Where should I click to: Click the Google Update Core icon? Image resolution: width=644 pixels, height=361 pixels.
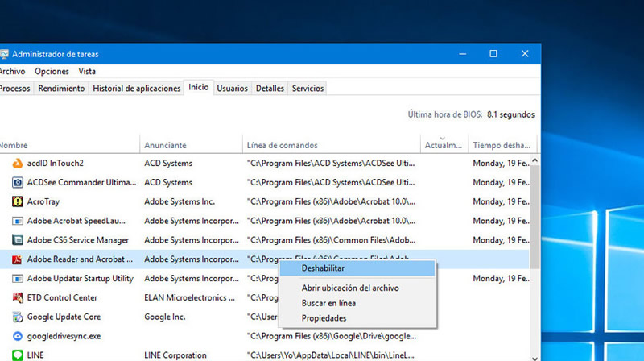[x=17, y=317]
